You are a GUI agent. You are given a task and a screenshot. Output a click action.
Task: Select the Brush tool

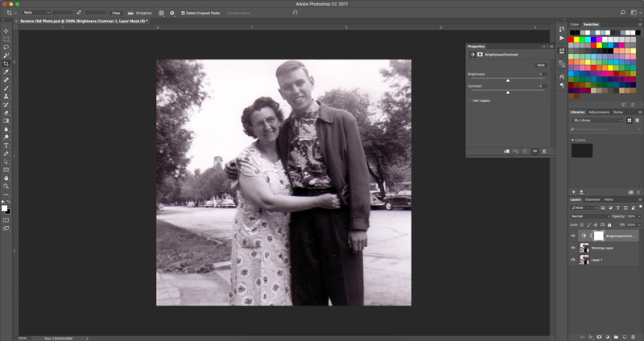pyautogui.click(x=6, y=88)
